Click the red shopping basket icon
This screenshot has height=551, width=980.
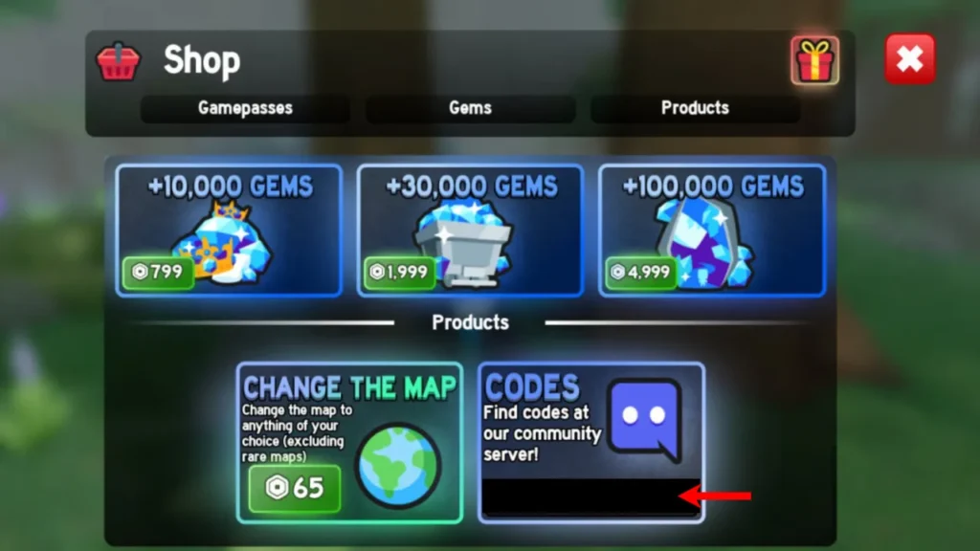click(118, 61)
